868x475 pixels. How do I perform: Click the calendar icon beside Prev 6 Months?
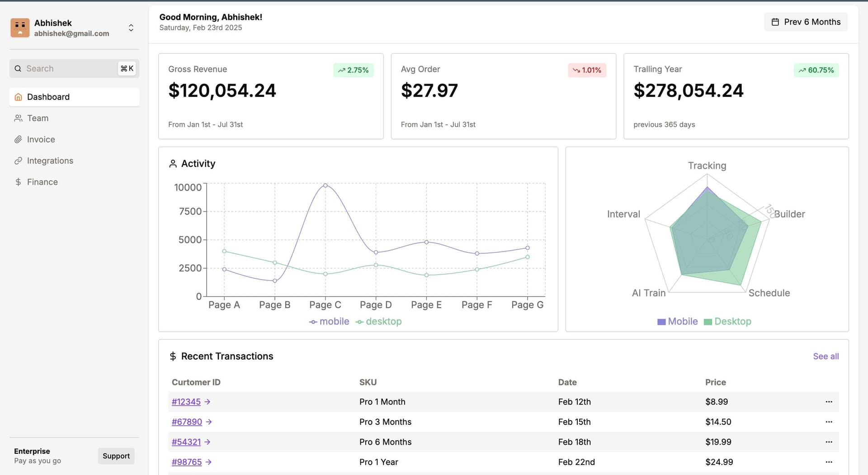tap(775, 22)
